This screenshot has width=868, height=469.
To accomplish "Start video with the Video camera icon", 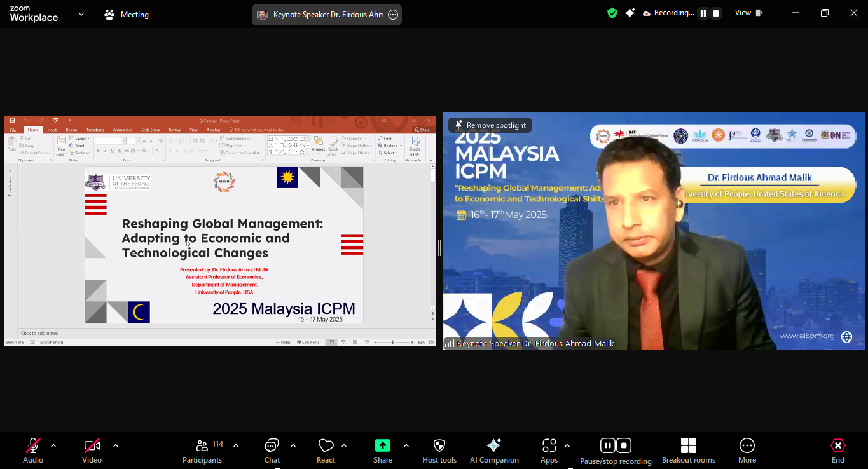I will point(92,445).
